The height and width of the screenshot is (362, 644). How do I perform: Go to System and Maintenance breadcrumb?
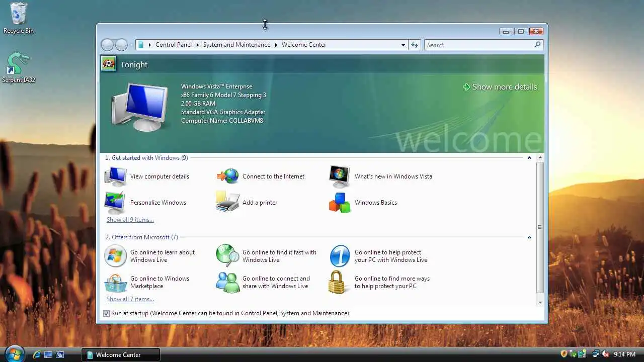(236, 45)
